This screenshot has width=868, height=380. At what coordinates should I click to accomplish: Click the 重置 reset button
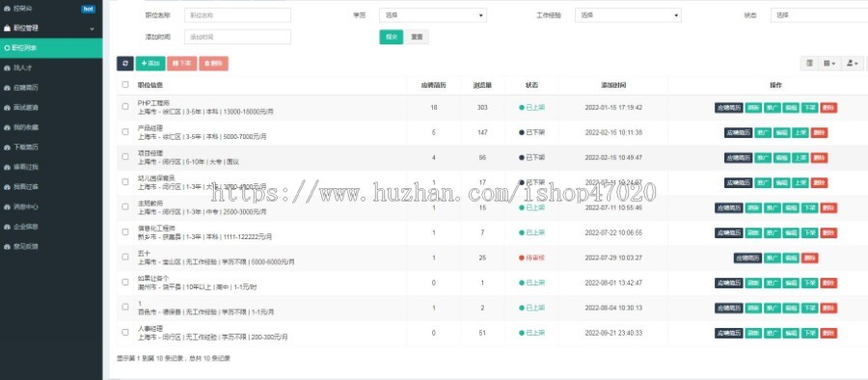(417, 37)
